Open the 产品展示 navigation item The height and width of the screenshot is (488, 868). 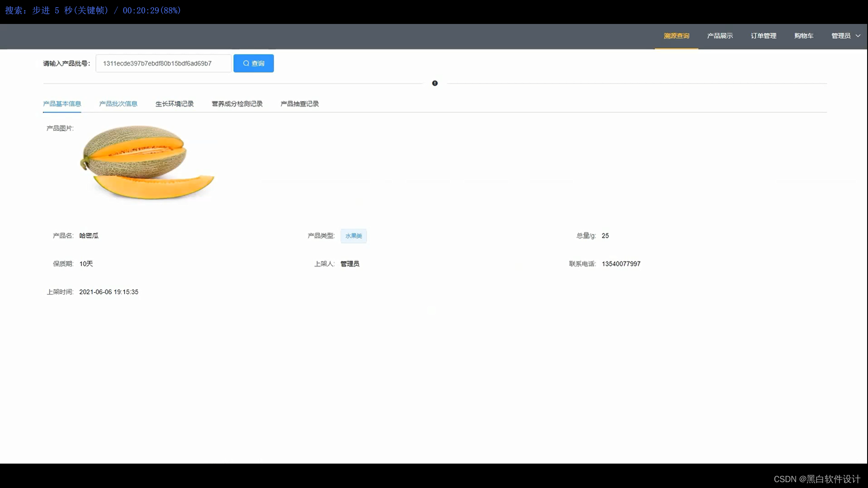tap(720, 36)
